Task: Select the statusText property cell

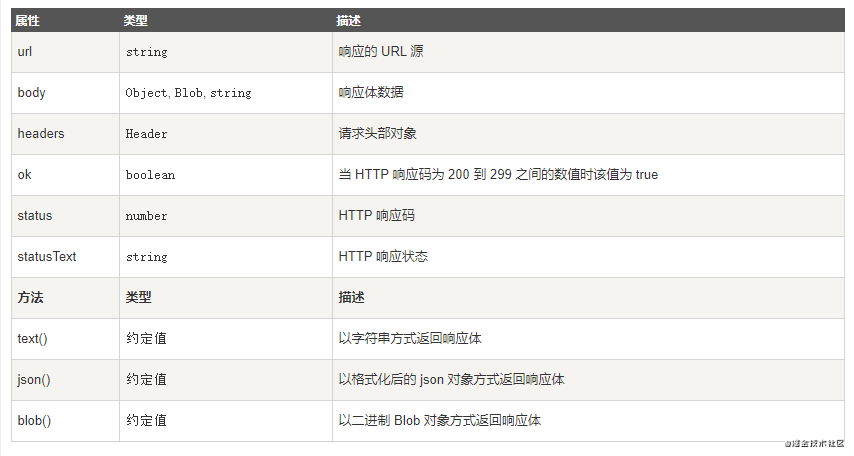Action: coord(47,256)
